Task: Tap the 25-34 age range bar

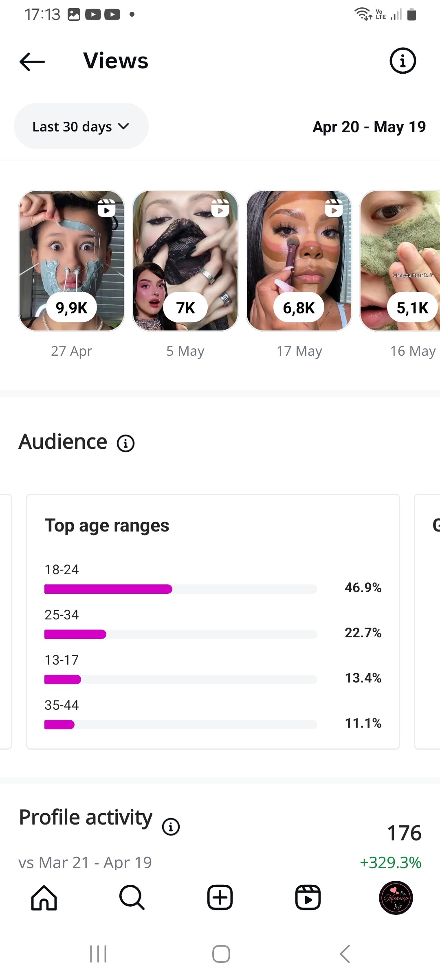Action: coord(180,634)
